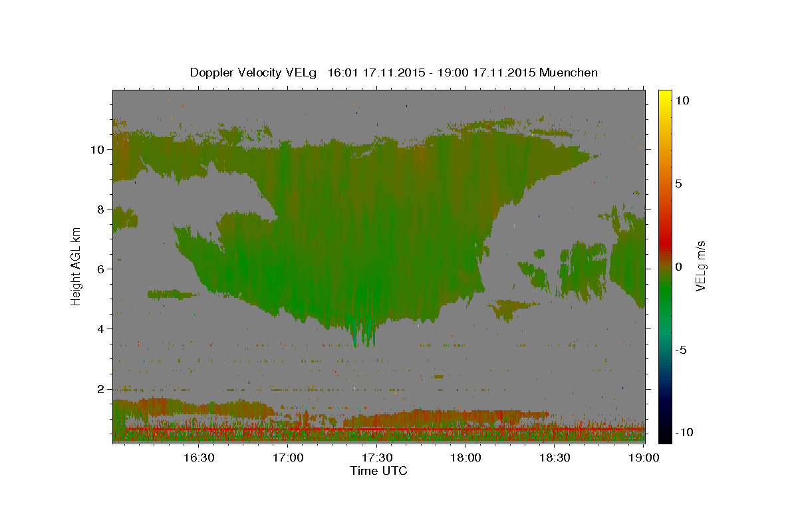This screenshot has height=532, width=798.
Task: Click the colorbar value 10 label
Action: point(682,100)
